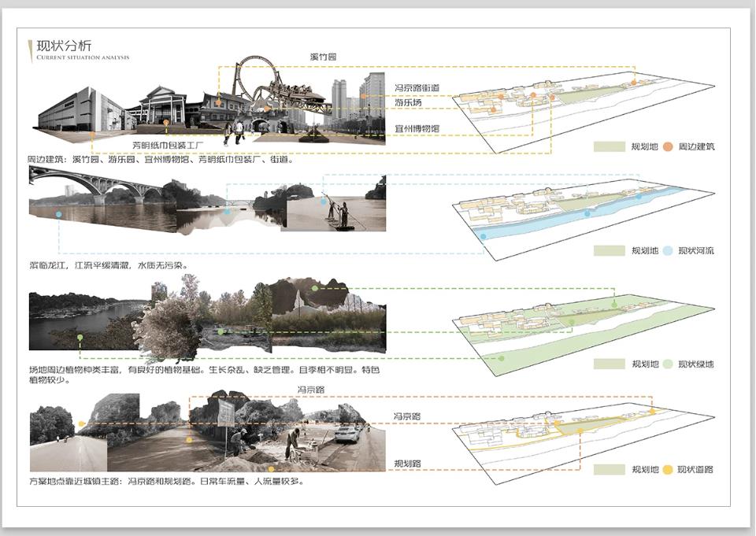This screenshot has width=756, height=536.
Task: Select the '宜州博物馆' label
Action: tap(417, 129)
